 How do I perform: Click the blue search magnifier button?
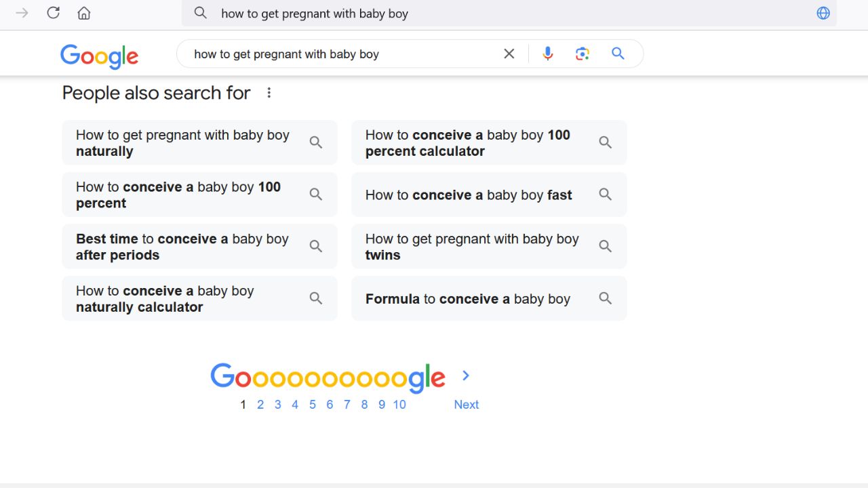[618, 54]
